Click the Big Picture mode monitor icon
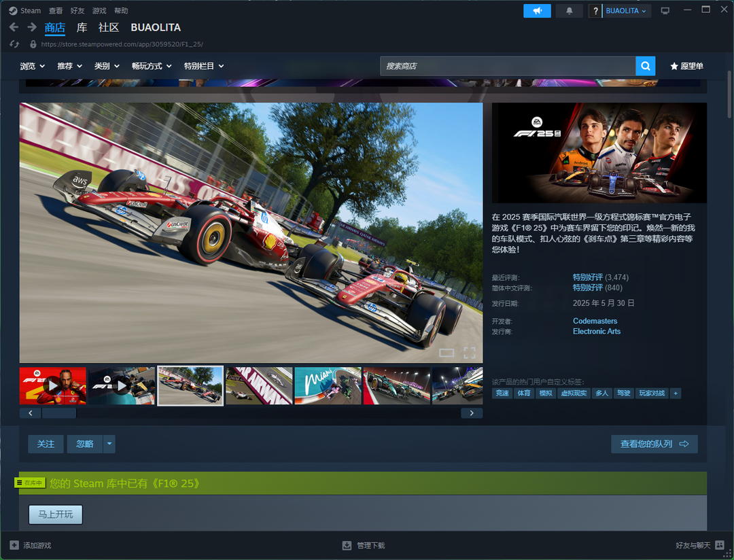Viewport: 734px width, 560px height. pyautogui.click(x=665, y=11)
